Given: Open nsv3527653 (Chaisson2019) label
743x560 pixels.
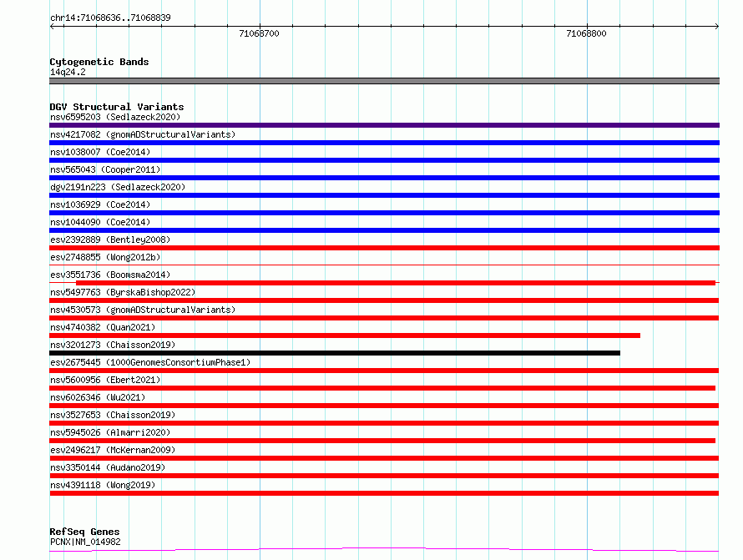Looking at the screenshot, I should (x=113, y=415).
